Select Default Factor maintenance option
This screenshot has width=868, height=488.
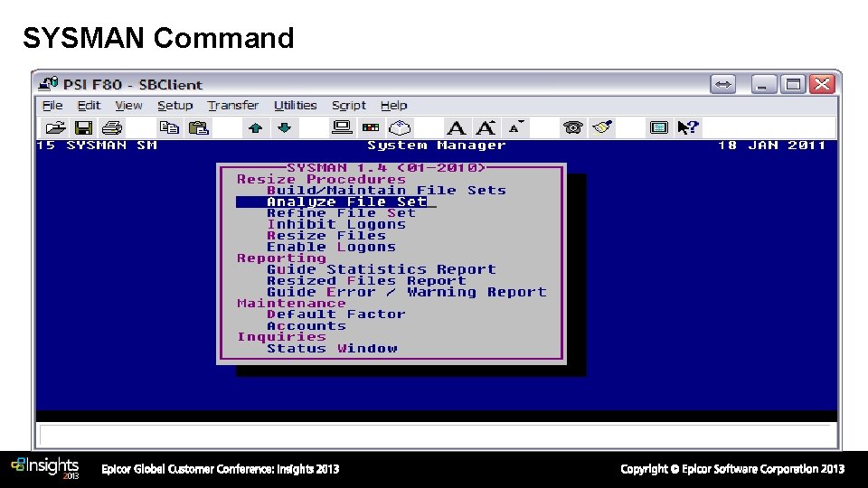336,314
